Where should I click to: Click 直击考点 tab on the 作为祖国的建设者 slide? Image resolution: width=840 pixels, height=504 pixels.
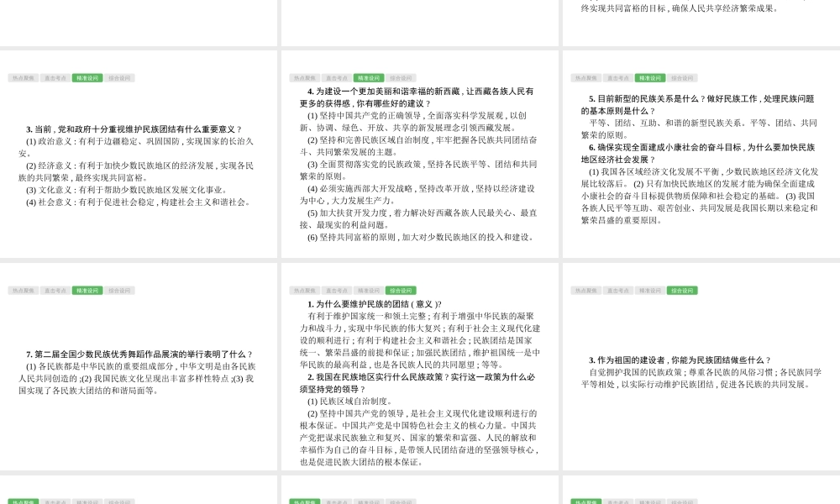coord(617,291)
